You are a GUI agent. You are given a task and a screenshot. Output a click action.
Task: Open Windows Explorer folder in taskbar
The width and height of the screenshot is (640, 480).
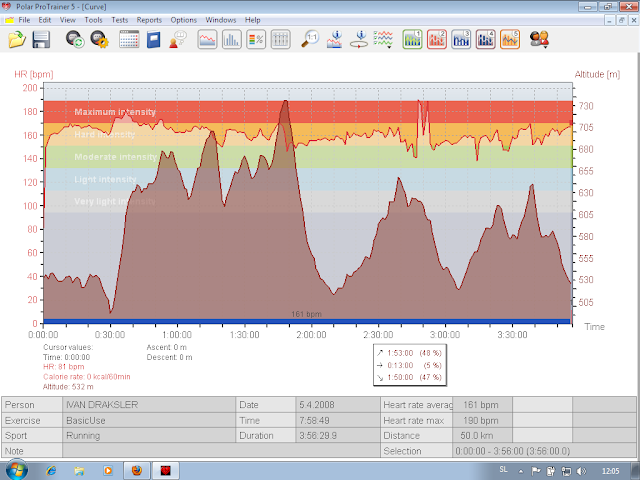click(79, 471)
